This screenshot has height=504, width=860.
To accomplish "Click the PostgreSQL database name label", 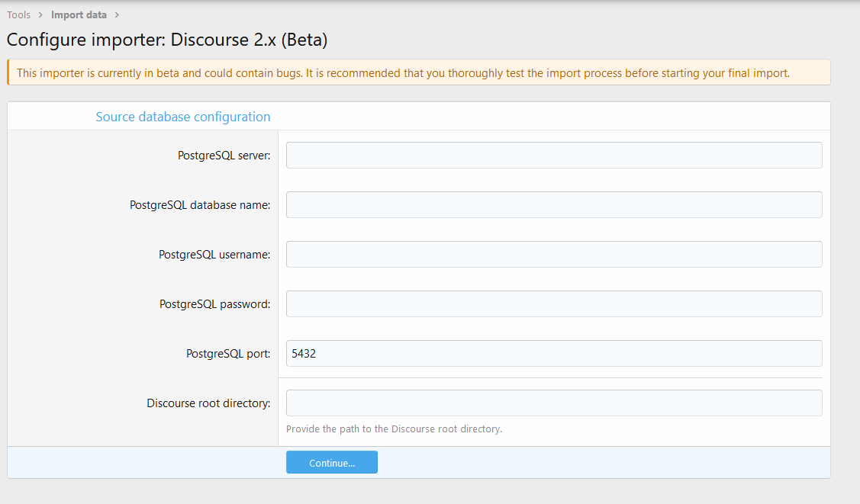I will pyautogui.click(x=200, y=205).
